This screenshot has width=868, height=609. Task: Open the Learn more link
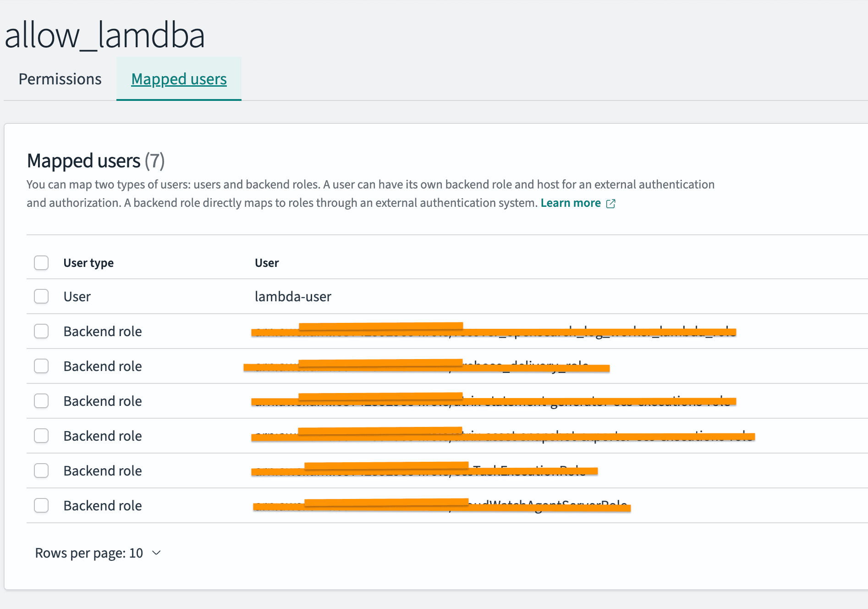click(x=570, y=203)
